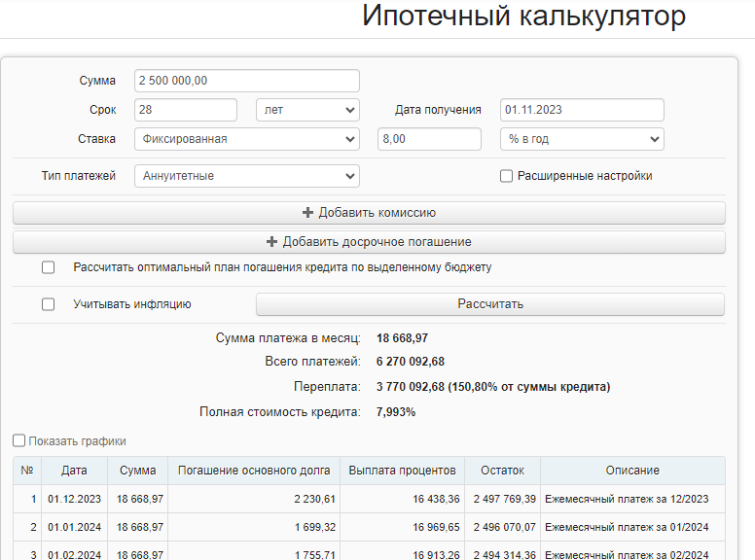Enable Расширенные настройки checkbox
755x560 pixels.
coord(506,176)
